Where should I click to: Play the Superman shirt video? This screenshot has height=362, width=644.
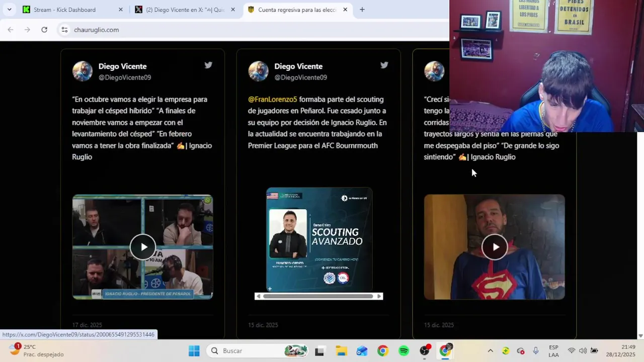coord(495,247)
